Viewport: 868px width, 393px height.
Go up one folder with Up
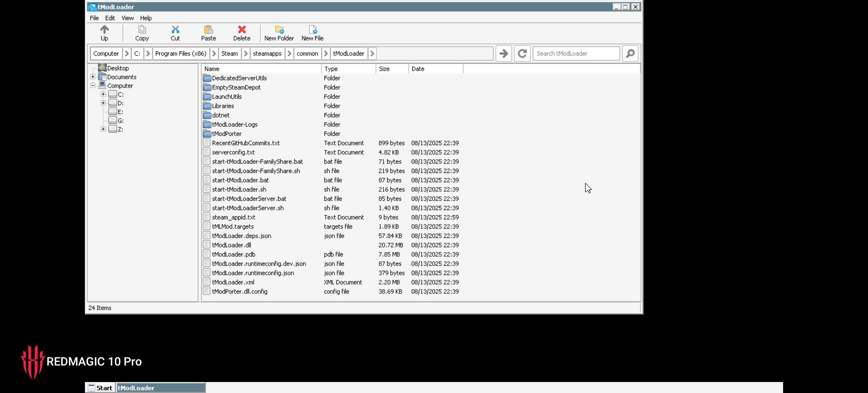(104, 33)
